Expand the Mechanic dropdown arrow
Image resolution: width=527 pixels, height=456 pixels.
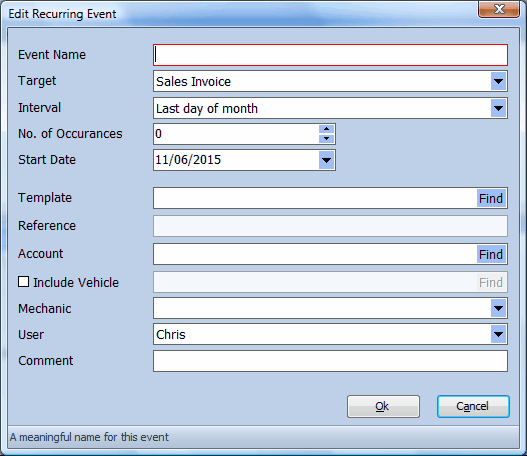click(x=498, y=308)
